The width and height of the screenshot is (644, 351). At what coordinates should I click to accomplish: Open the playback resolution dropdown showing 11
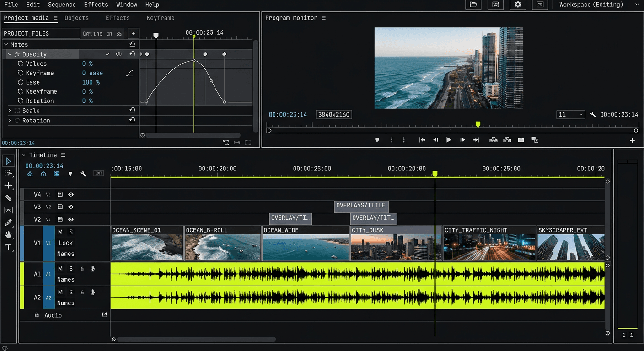coord(570,115)
